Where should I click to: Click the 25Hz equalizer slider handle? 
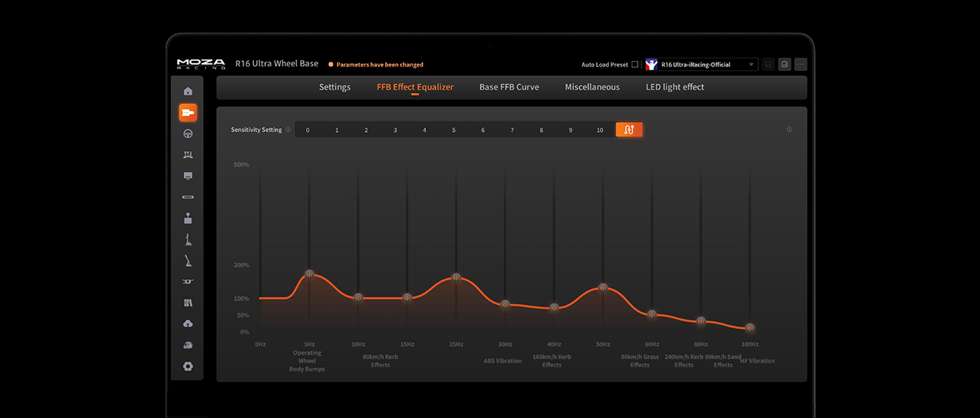click(x=456, y=278)
